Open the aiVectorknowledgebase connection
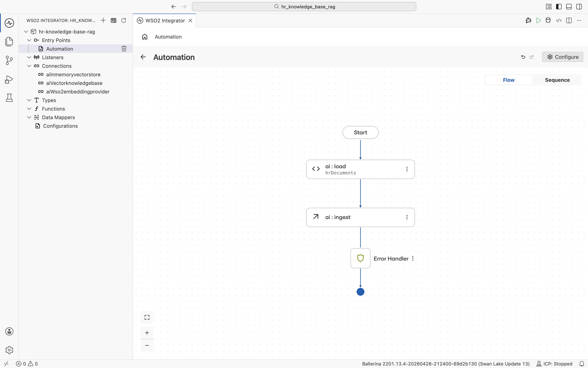This screenshot has height=368, width=588. coord(76,83)
